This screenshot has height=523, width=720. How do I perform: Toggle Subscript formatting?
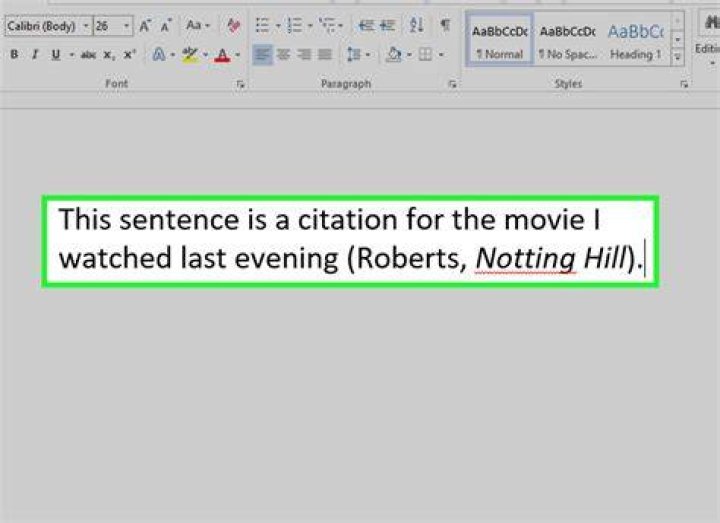click(x=109, y=55)
